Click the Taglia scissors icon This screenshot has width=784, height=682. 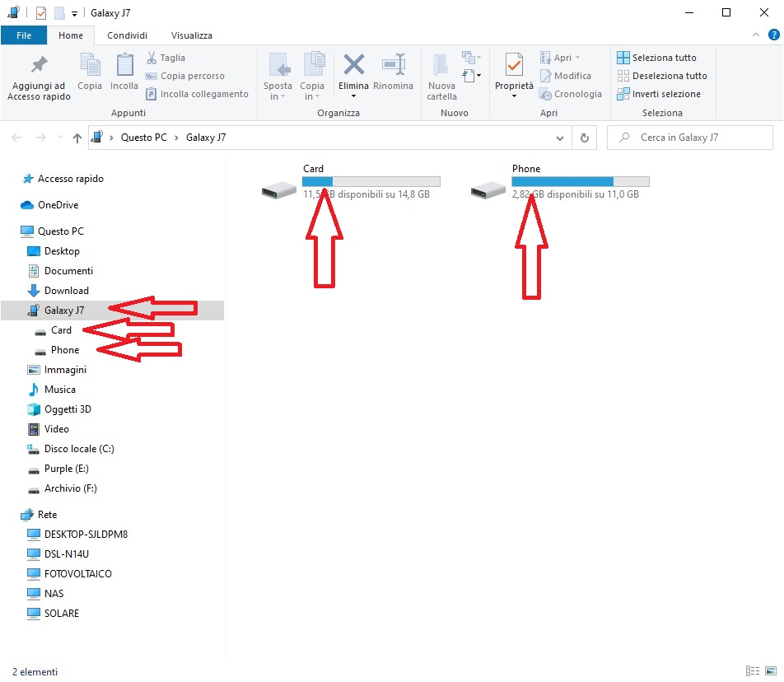click(152, 58)
